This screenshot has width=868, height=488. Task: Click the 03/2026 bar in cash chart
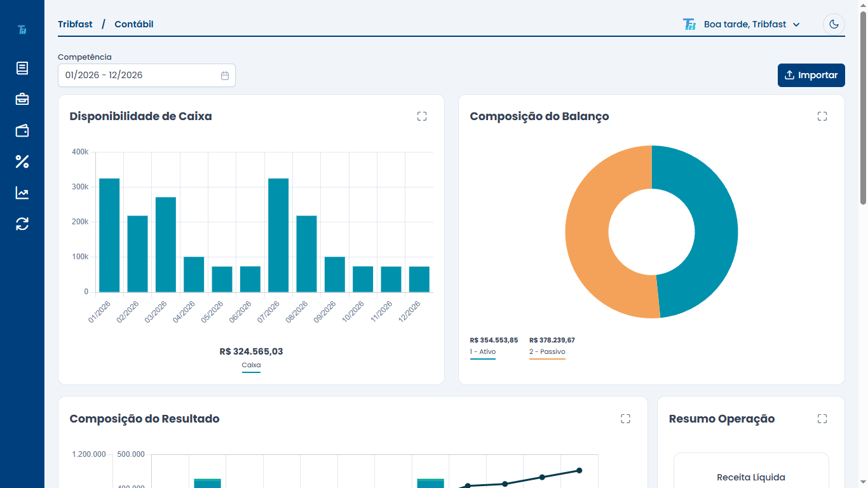166,245
